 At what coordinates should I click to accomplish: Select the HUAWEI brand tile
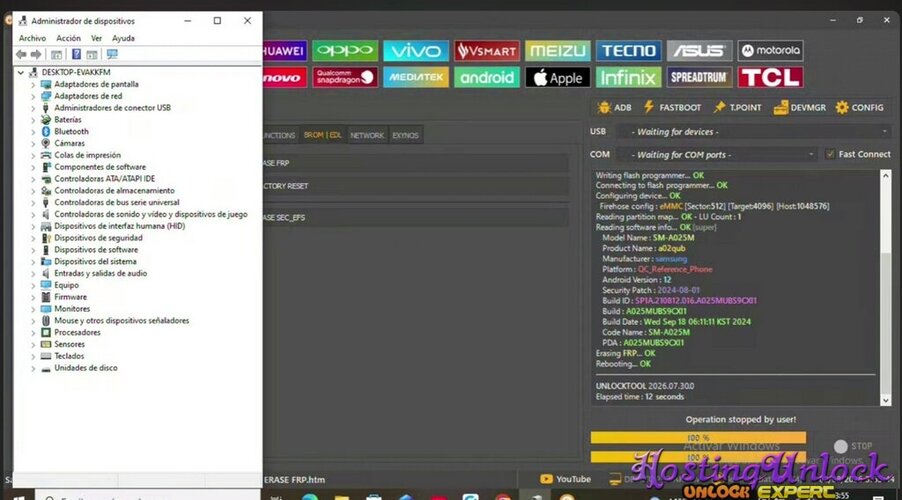click(x=285, y=51)
